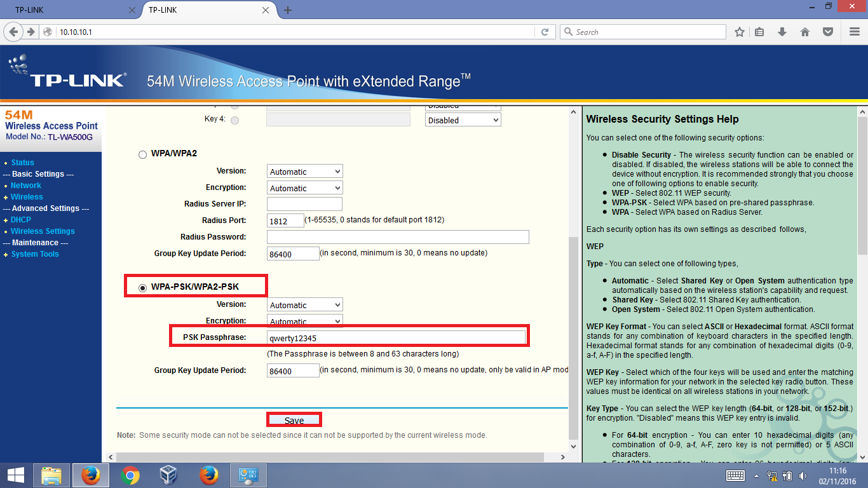Viewport: 868px width, 488px height.
Task: Select the WPA/WPA2 radio button
Action: [x=142, y=154]
